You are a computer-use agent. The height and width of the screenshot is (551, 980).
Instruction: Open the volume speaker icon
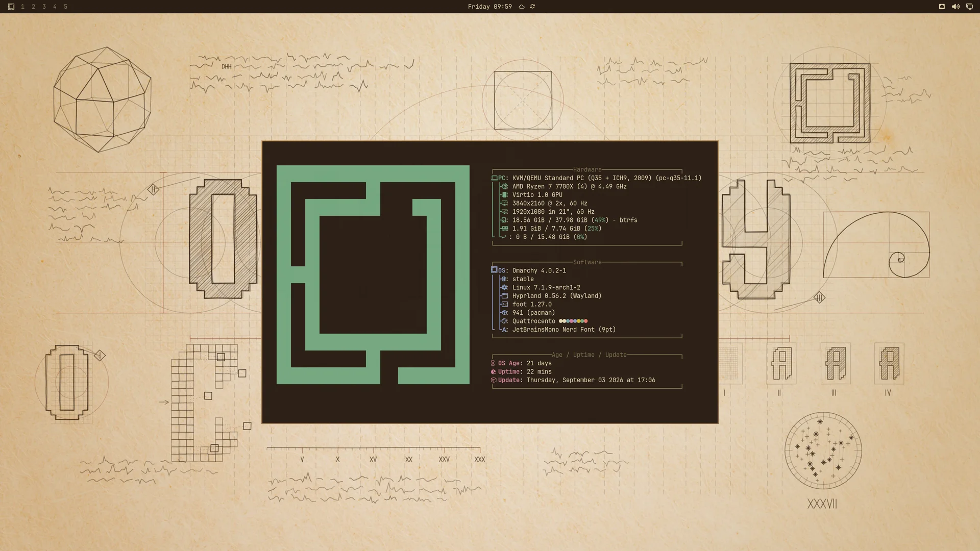coord(955,7)
